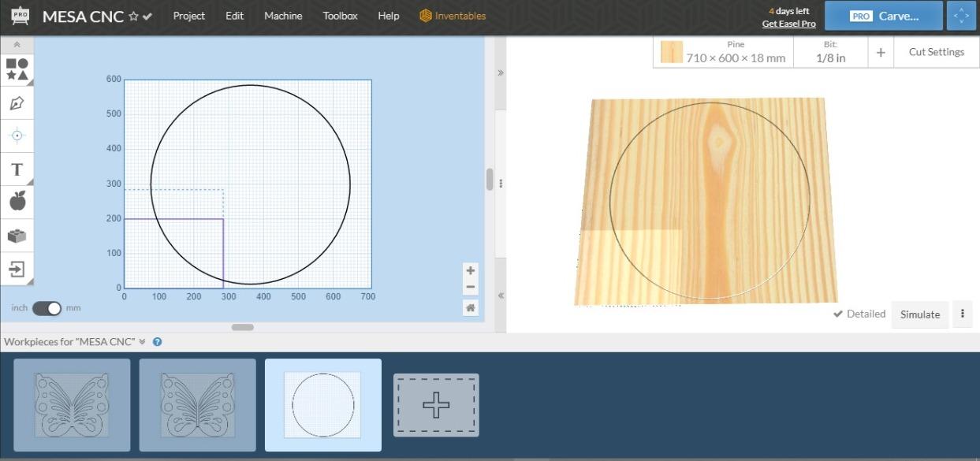This screenshot has width=980, height=461.
Task: Open the icon library apple tool
Action: tap(17, 202)
